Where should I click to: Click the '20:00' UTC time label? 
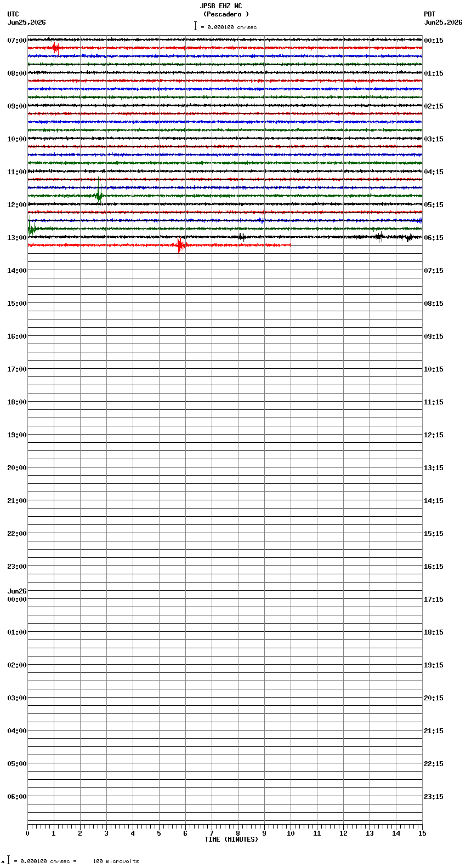pyautogui.click(x=17, y=468)
